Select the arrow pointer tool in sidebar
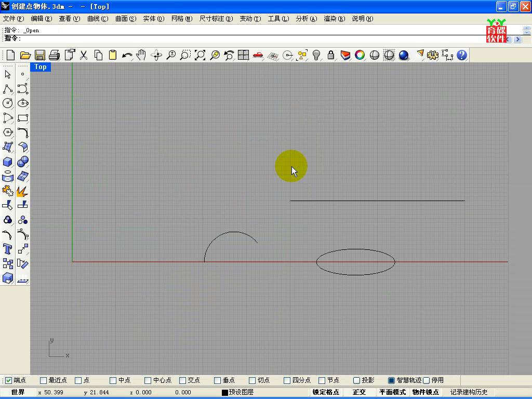532x399 pixels. click(8, 74)
